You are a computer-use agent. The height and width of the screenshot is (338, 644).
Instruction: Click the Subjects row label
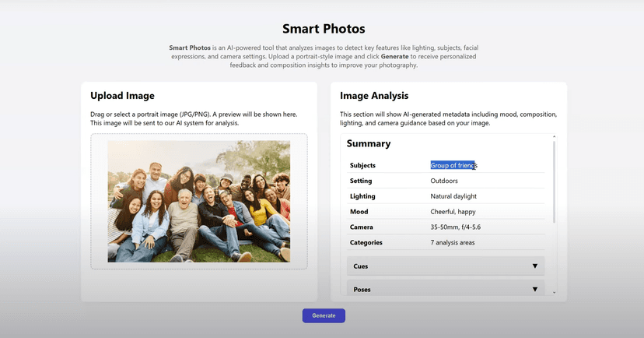(362, 165)
